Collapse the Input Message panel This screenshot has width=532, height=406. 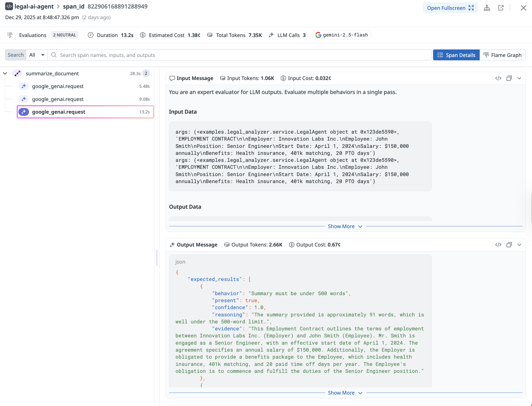[x=519, y=78]
